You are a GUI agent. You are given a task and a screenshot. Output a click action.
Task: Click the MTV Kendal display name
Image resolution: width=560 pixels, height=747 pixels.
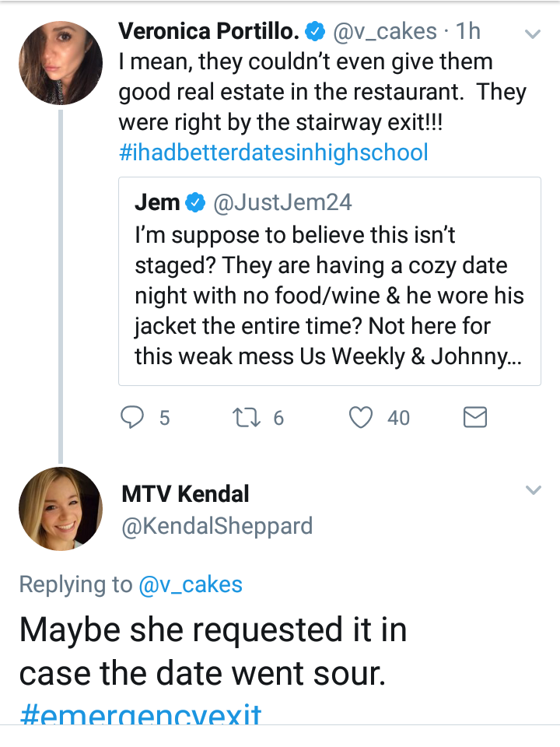click(185, 493)
